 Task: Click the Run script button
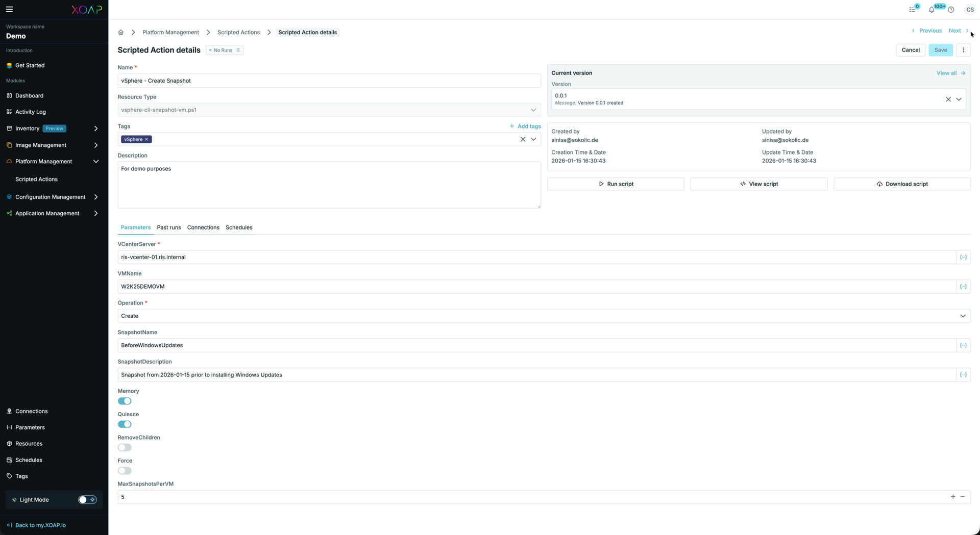pos(616,184)
